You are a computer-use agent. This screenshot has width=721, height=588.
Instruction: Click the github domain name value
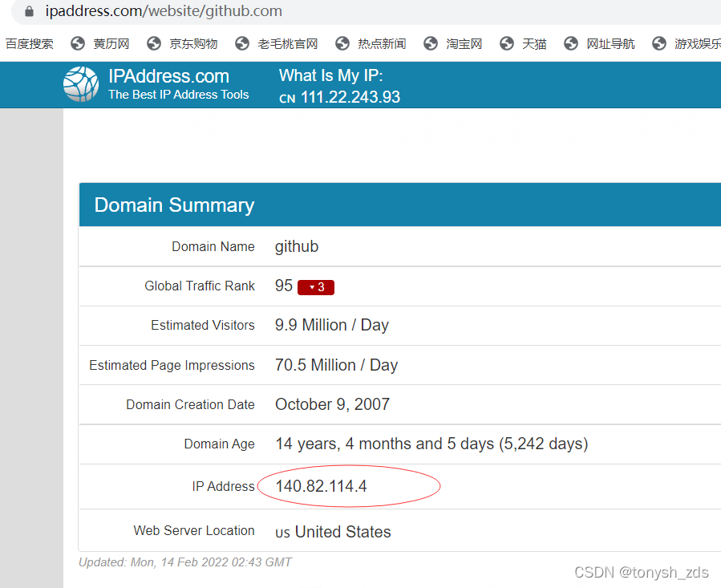pos(297,246)
